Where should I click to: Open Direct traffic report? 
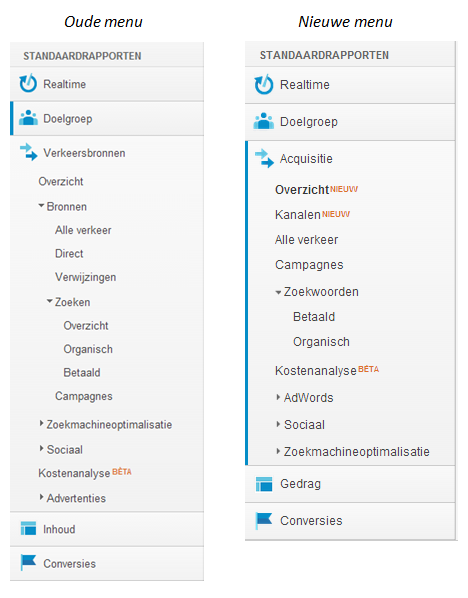pos(69,254)
